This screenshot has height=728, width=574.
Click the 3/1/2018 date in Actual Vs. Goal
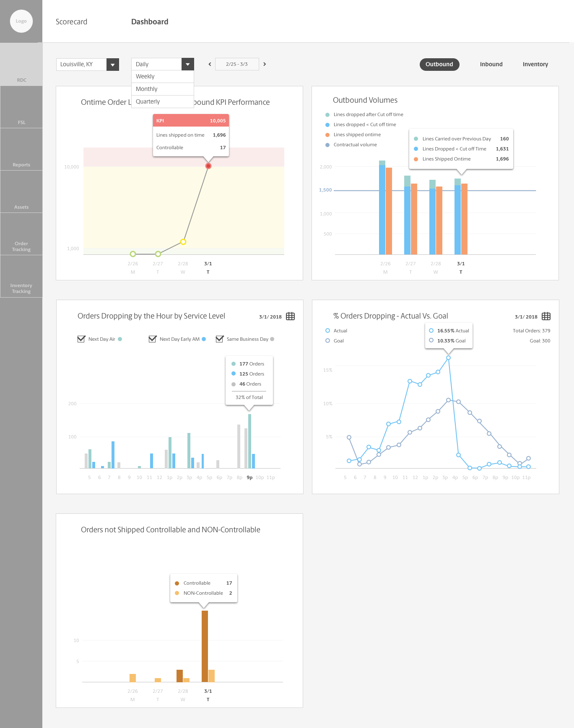(x=526, y=317)
